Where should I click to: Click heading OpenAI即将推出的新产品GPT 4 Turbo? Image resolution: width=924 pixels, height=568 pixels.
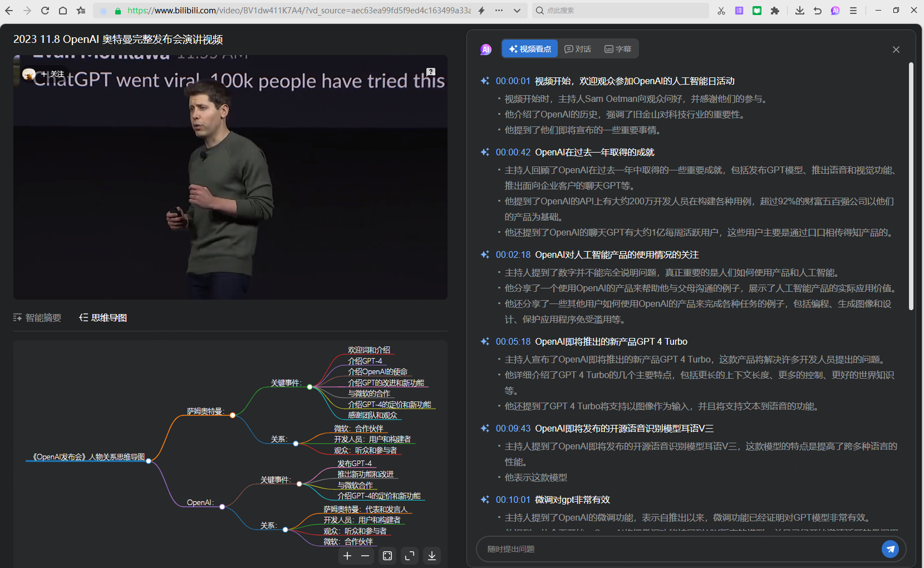coord(611,342)
